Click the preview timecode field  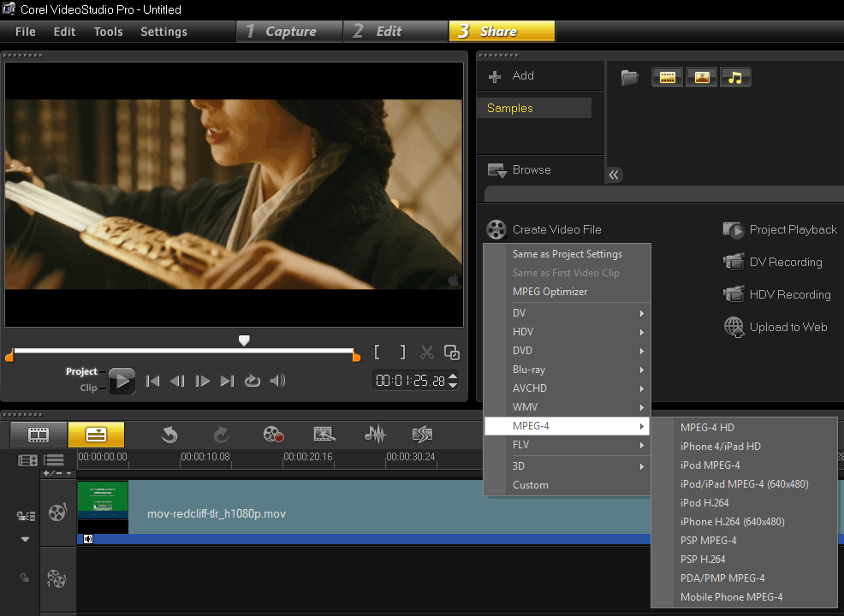click(410, 381)
